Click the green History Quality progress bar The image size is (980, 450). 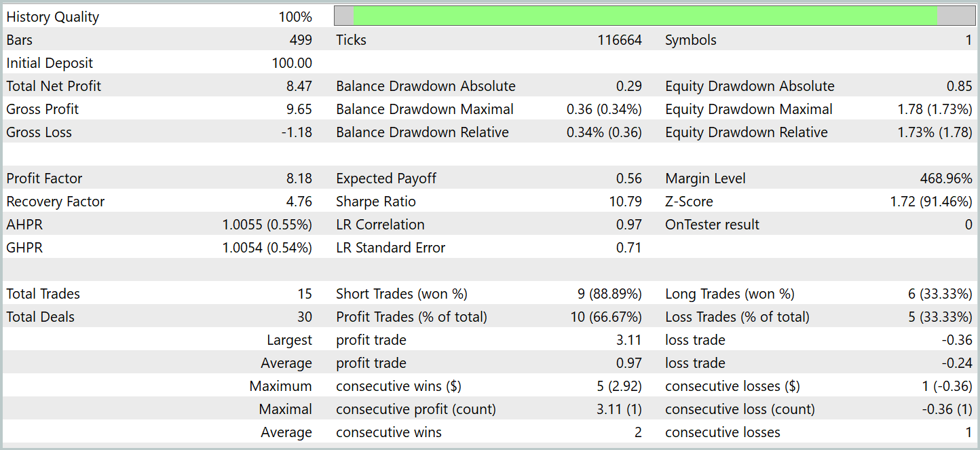click(x=645, y=16)
